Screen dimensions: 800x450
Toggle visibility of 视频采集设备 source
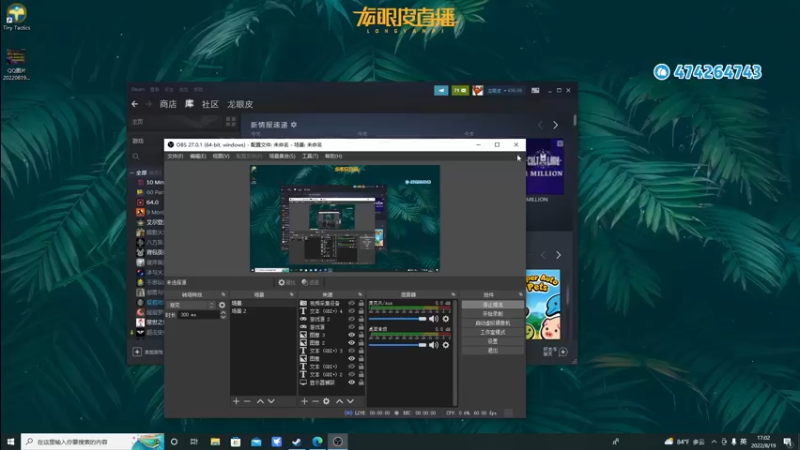pos(352,303)
